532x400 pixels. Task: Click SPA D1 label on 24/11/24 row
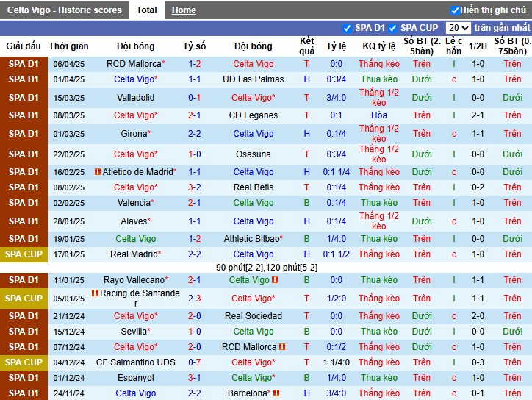point(24,393)
